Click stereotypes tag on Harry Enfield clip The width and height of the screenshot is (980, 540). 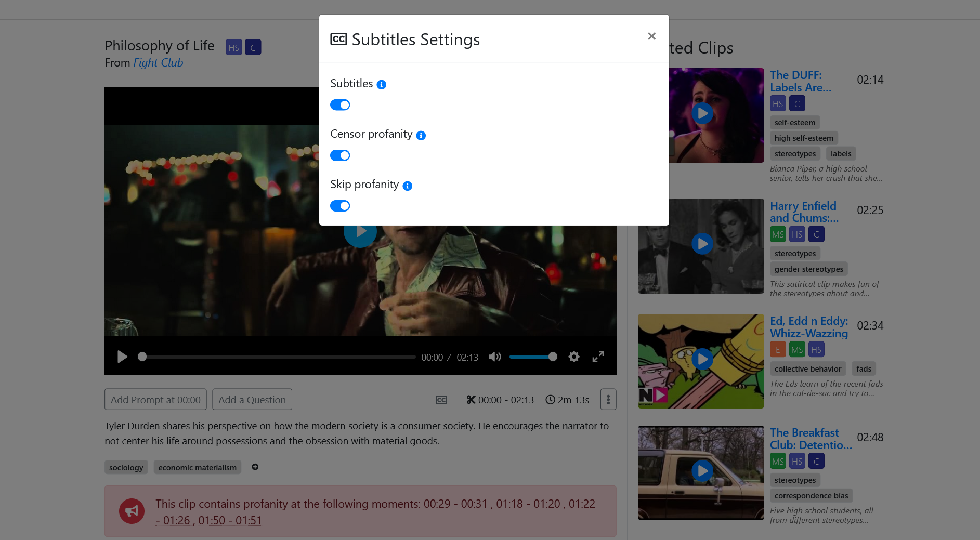coord(795,254)
